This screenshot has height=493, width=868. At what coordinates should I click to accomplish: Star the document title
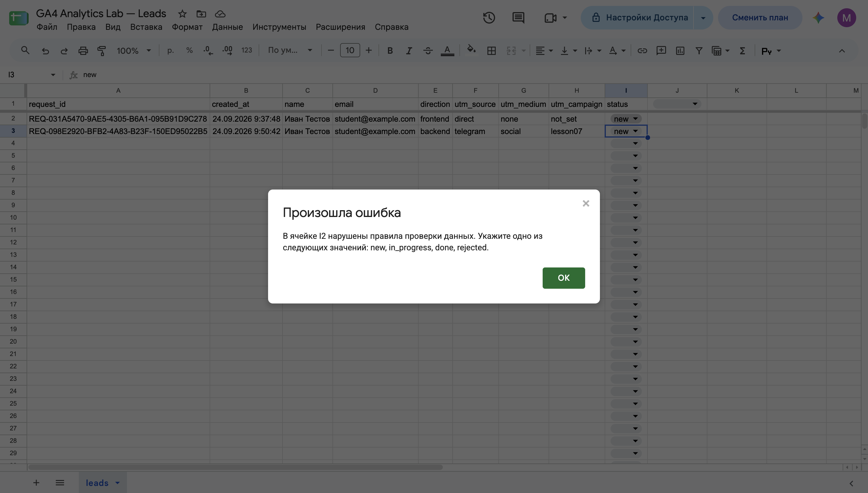point(182,14)
